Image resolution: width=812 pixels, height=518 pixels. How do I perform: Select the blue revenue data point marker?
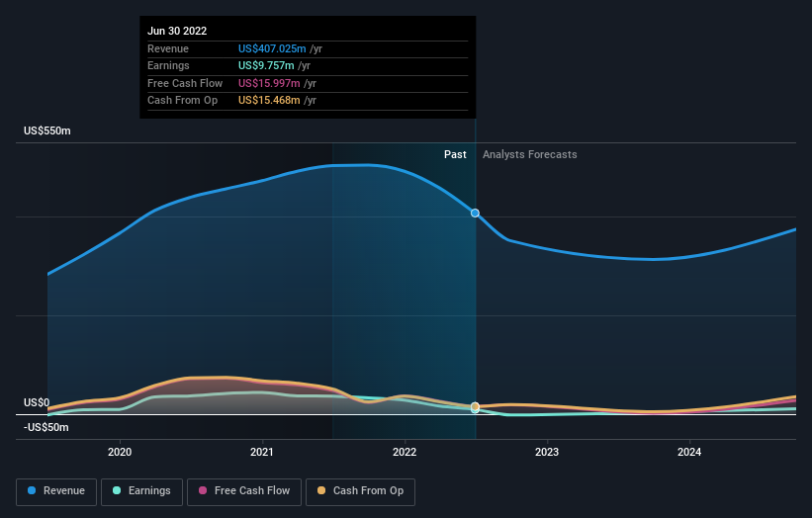tap(475, 214)
